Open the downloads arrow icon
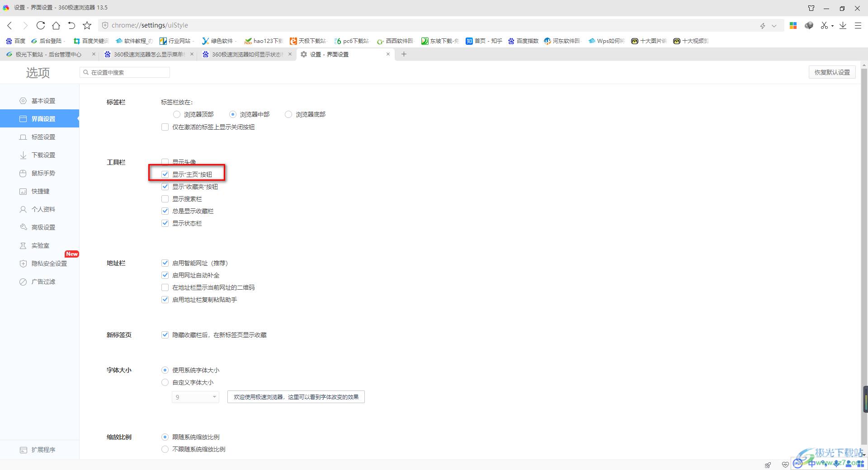Image resolution: width=868 pixels, height=470 pixels. (x=843, y=25)
